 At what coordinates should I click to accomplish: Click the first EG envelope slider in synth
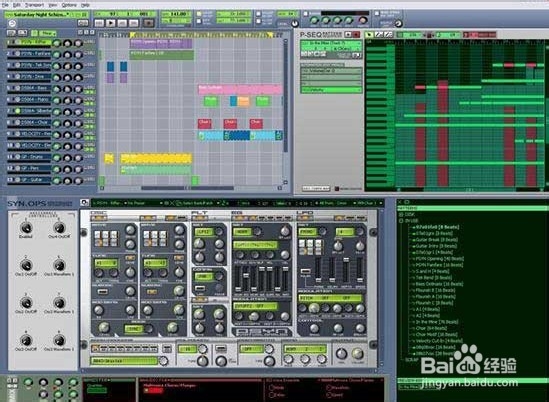pos(238,279)
